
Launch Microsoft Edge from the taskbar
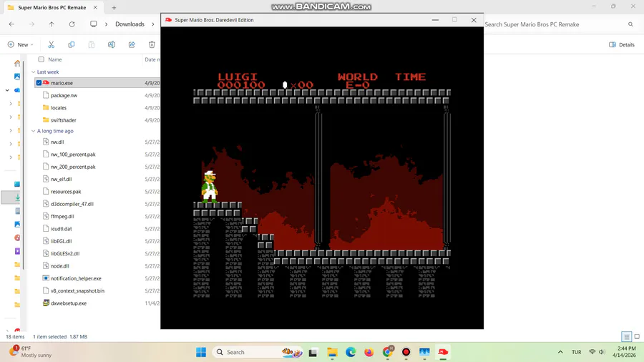(x=351, y=352)
